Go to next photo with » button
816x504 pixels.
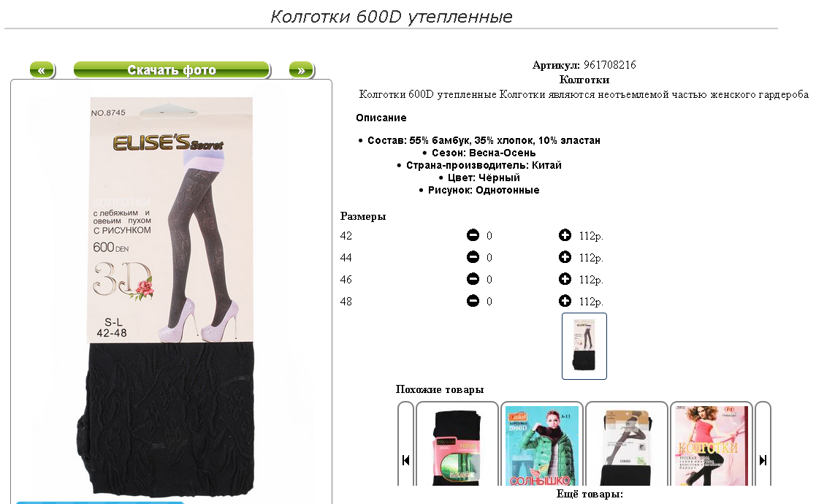pos(301,70)
